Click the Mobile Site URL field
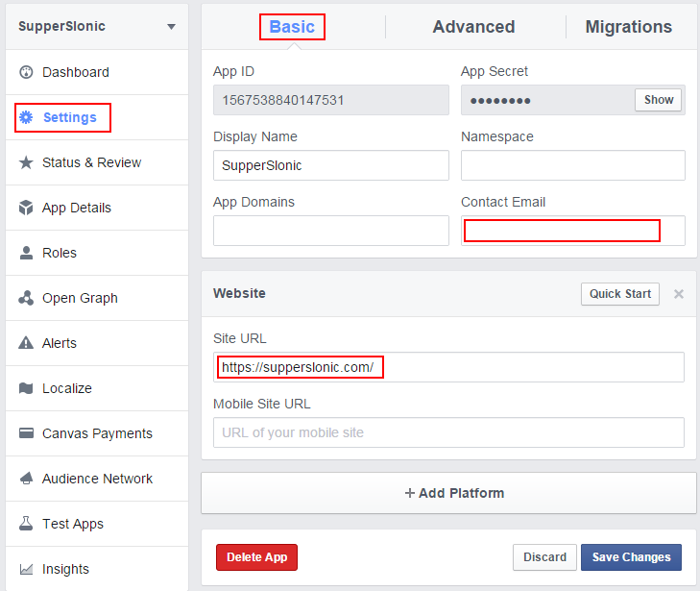The height and width of the screenshot is (591, 700). 448,432
